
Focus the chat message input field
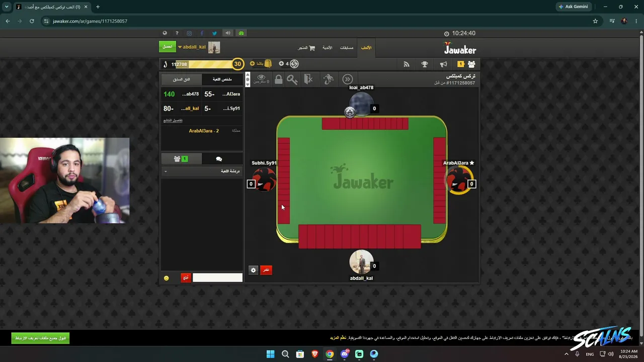[x=217, y=278]
